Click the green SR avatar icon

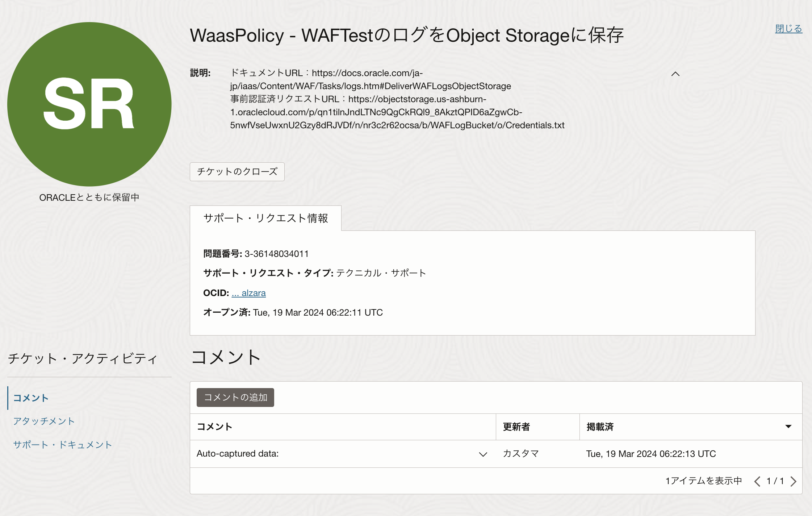point(89,104)
